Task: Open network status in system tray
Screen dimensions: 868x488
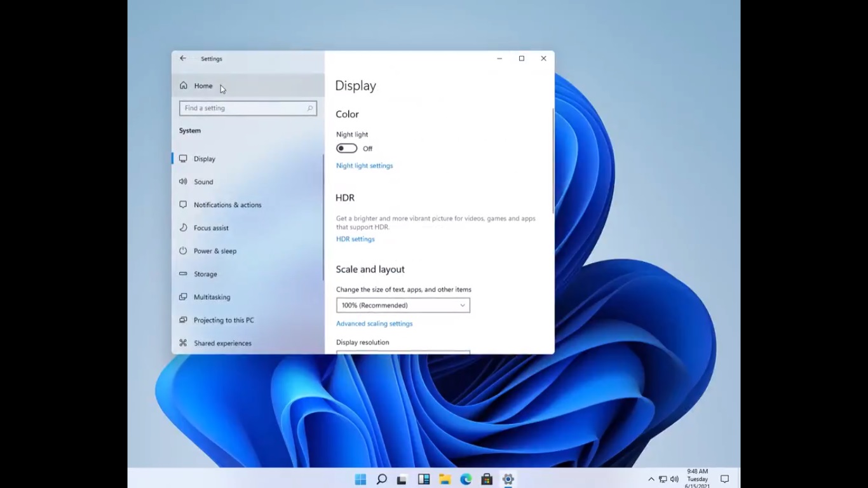Action: (x=663, y=479)
